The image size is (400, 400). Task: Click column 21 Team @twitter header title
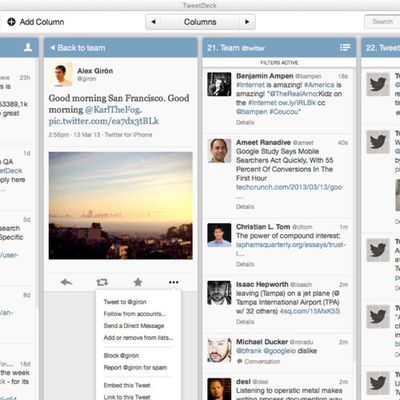pos(236,48)
